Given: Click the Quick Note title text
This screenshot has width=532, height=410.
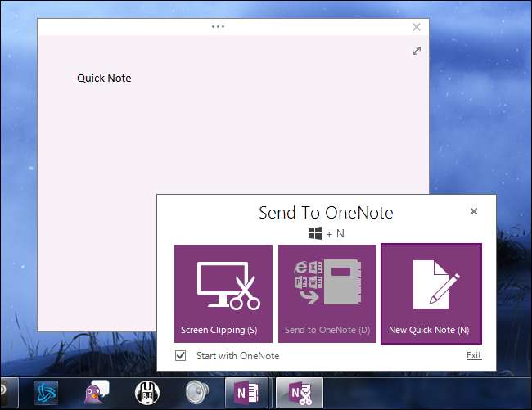Looking at the screenshot, I should point(104,79).
